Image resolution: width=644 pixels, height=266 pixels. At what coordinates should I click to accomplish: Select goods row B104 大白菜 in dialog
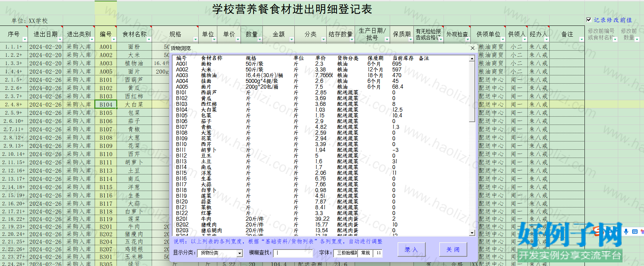[x=321, y=110]
